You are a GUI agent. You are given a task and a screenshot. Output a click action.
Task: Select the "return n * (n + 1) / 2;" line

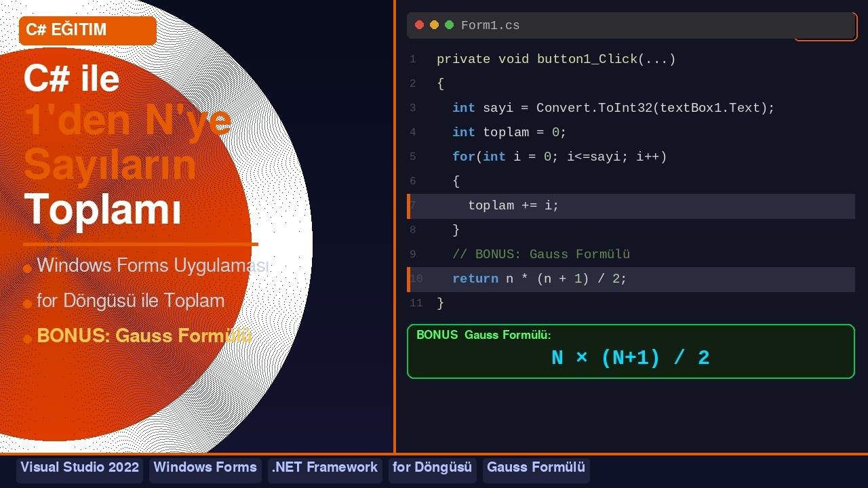[631, 279]
